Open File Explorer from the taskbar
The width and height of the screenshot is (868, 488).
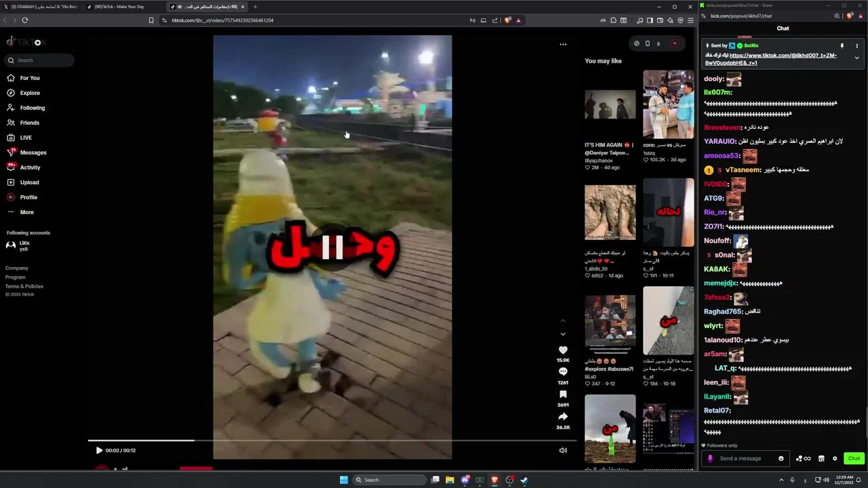450,480
